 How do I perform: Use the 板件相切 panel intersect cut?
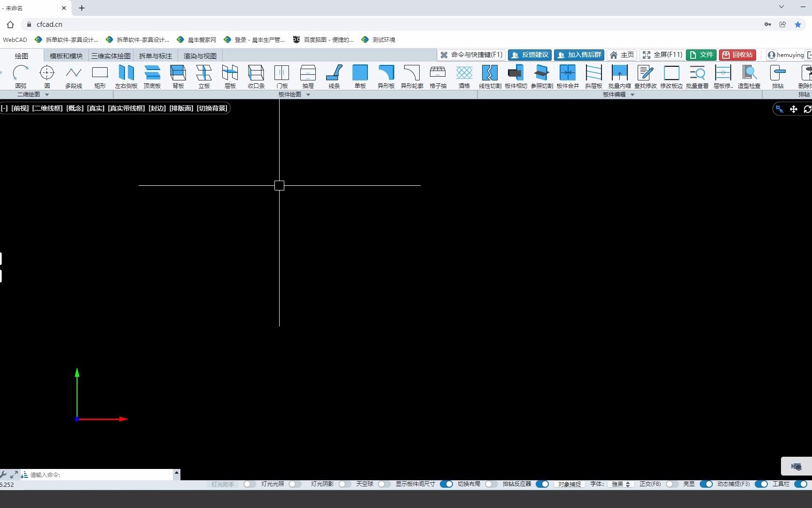[x=515, y=76]
